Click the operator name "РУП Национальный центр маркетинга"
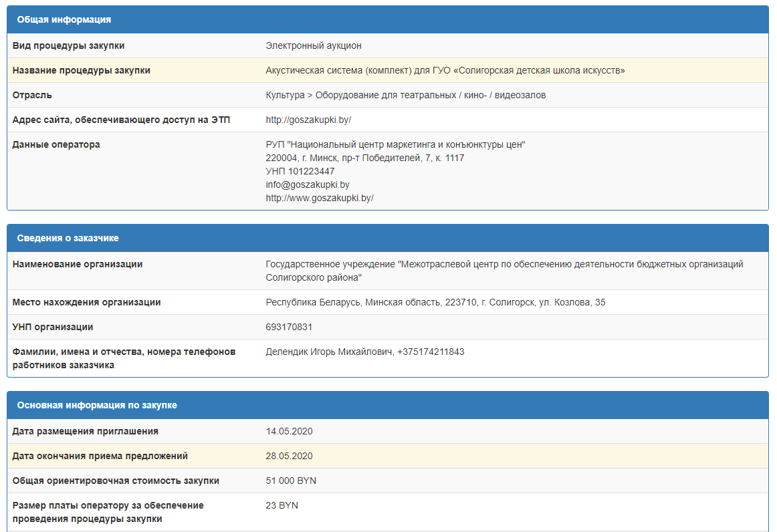The width and height of the screenshot is (777, 532). tap(395, 144)
